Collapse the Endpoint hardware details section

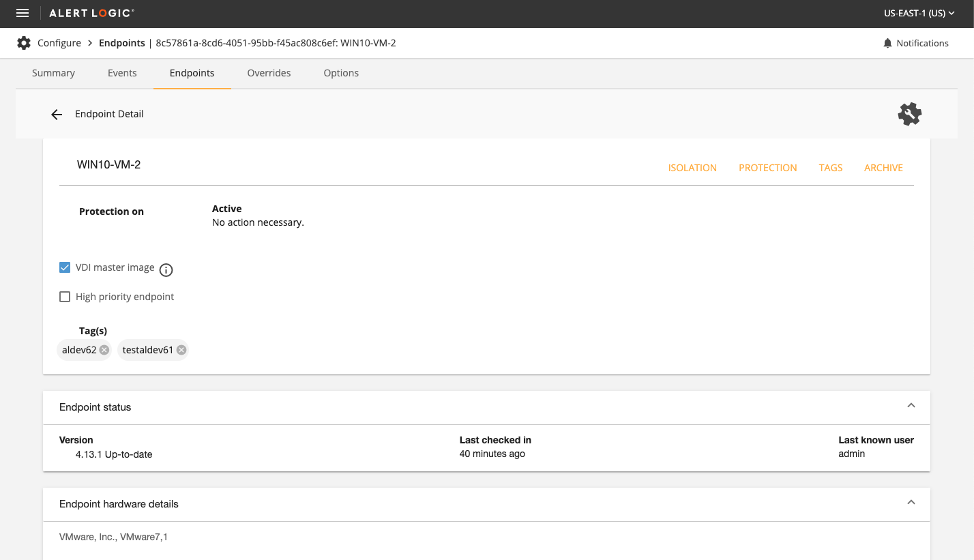pos(911,502)
